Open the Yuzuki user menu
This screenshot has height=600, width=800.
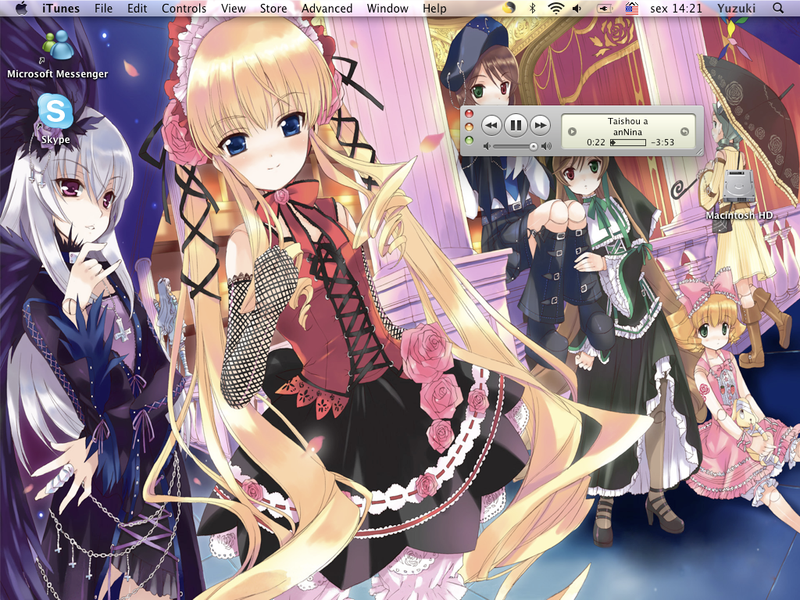click(736, 8)
